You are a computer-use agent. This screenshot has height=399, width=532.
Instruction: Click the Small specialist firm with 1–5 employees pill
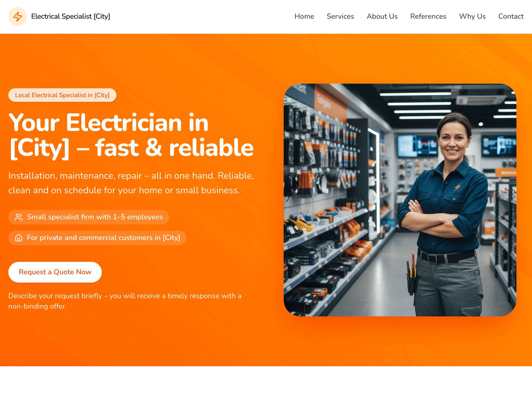click(x=89, y=217)
